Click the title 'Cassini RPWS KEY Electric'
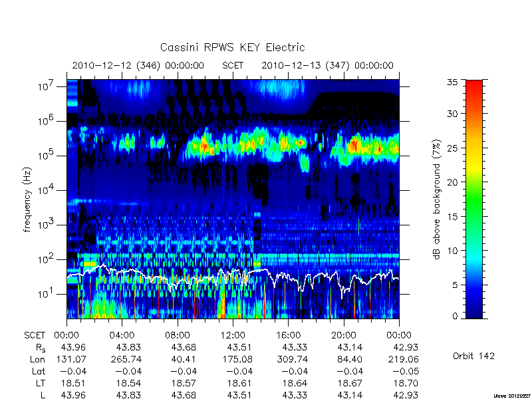532x399 pixels. point(232,47)
